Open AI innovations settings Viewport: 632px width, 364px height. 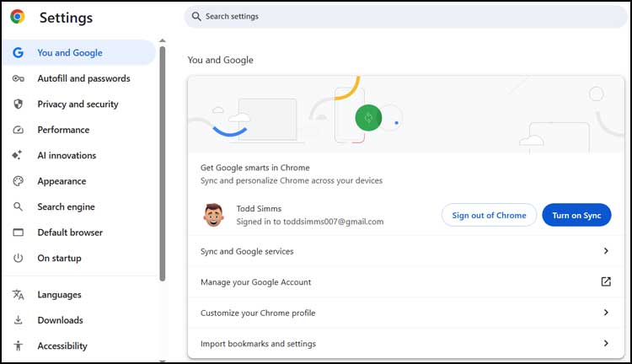click(78, 155)
